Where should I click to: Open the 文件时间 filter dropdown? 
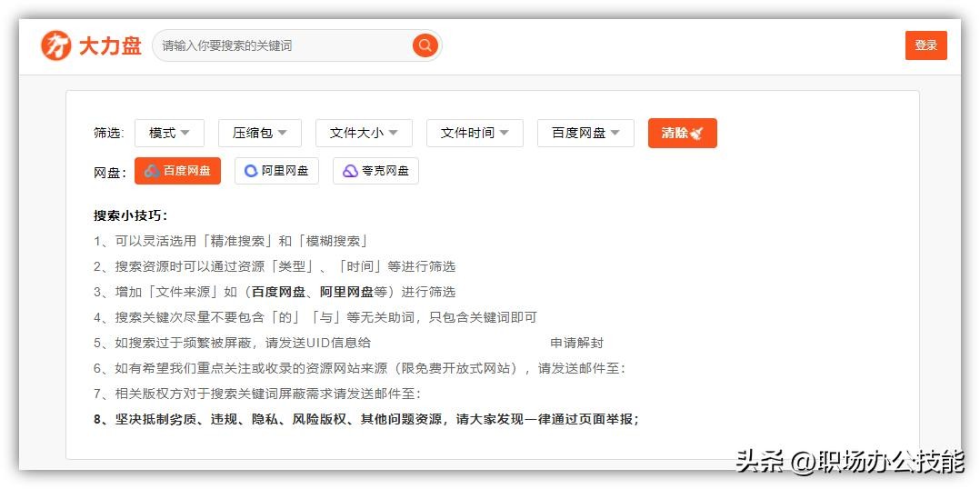point(475,133)
